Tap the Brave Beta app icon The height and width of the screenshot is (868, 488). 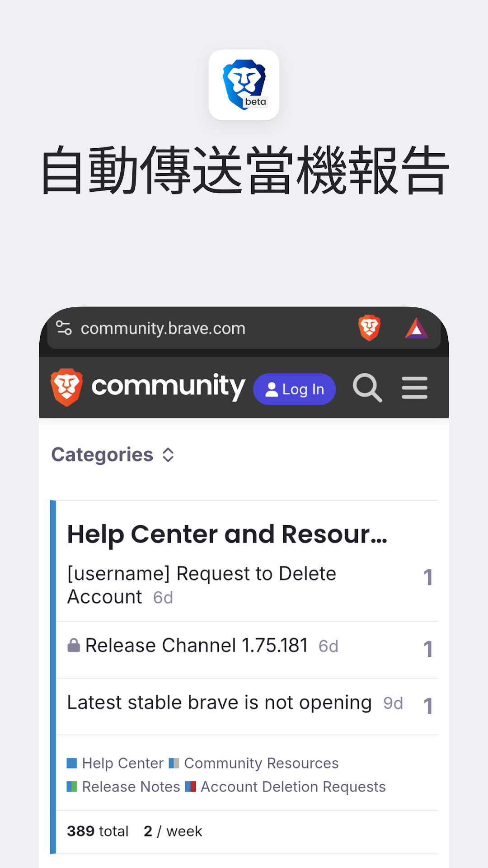pyautogui.click(x=244, y=85)
